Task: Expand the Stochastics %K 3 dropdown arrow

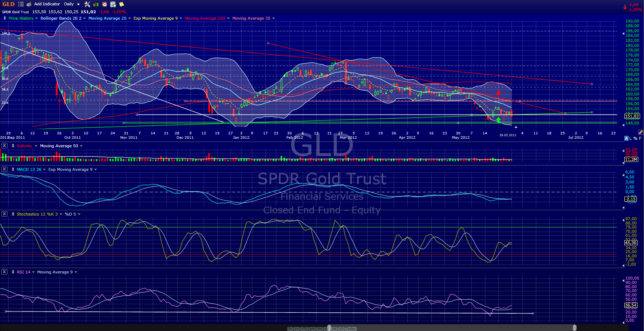Action: tap(61, 214)
